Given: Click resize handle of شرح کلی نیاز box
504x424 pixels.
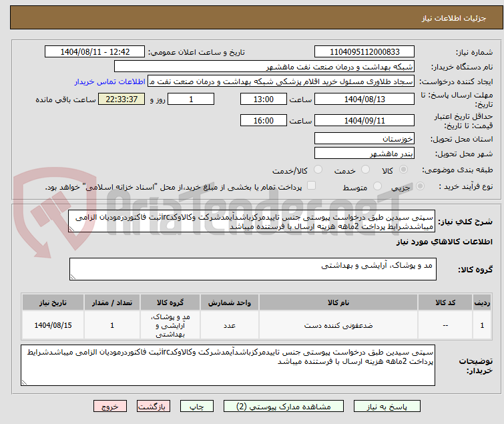Looking at the screenshot, I should pos(71,229).
